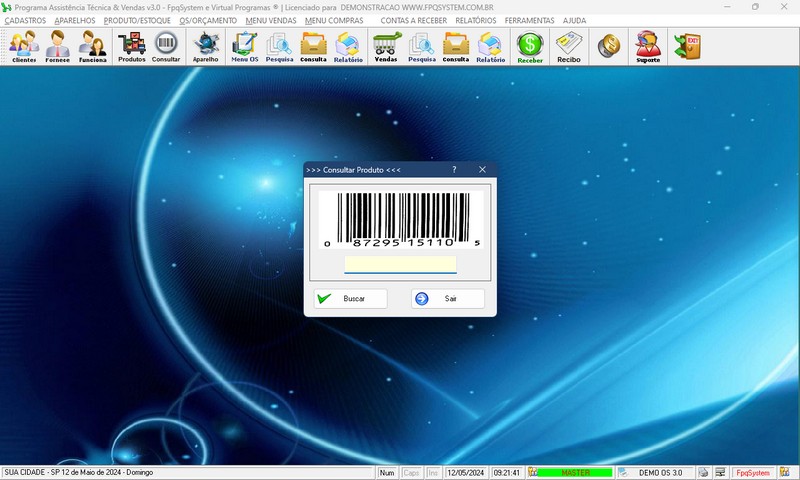Click the Suporte toolbar icon
Screen dimensions: 800x480
click(x=648, y=46)
